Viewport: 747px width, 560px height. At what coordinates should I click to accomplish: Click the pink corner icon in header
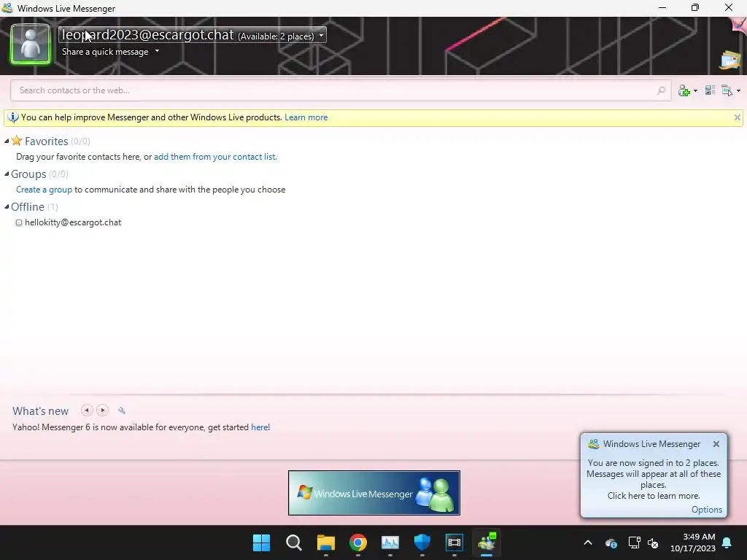coord(739,25)
